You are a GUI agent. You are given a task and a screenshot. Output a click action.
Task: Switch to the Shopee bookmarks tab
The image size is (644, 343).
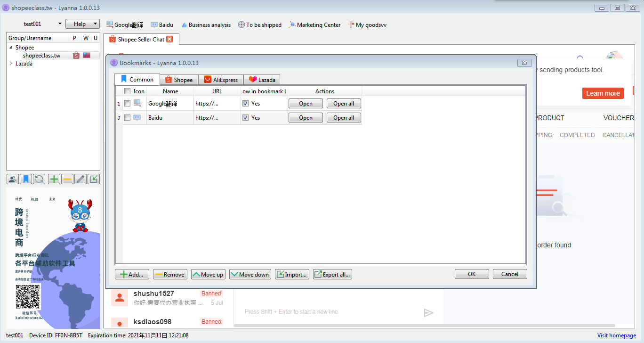coord(179,80)
